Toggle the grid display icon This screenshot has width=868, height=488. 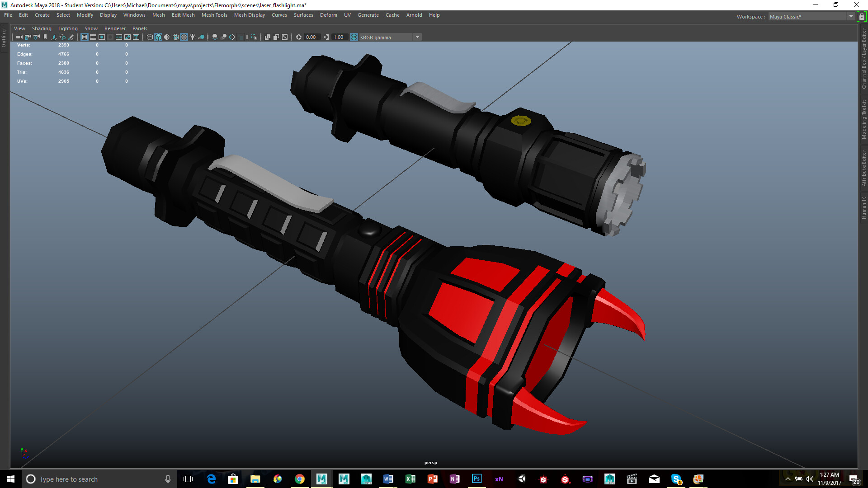(85, 37)
